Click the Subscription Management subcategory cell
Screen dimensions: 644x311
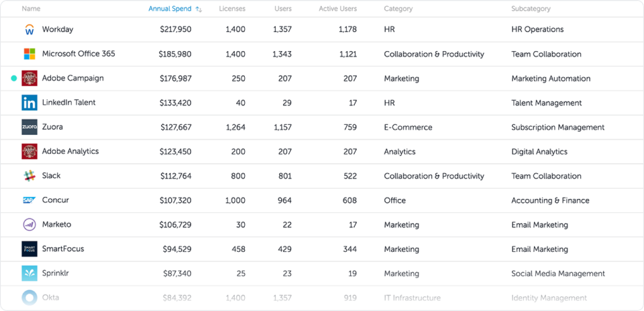[557, 127]
